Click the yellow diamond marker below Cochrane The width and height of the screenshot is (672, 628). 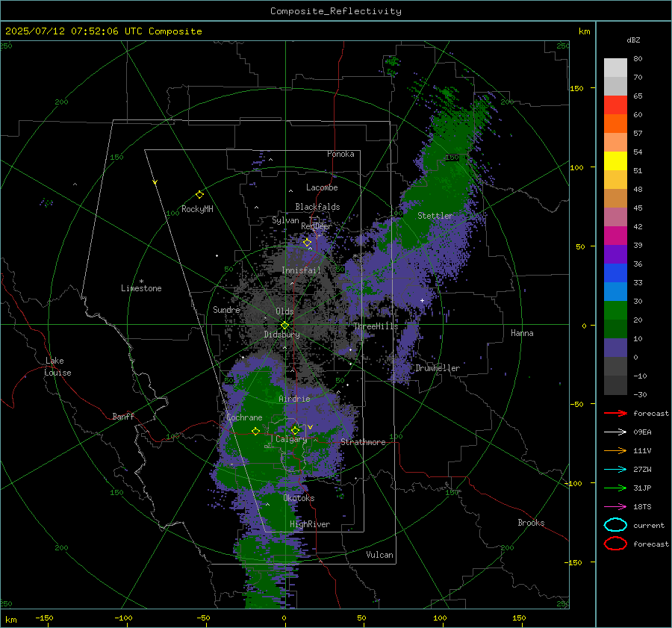pyautogui.click(x=256, y=432)
